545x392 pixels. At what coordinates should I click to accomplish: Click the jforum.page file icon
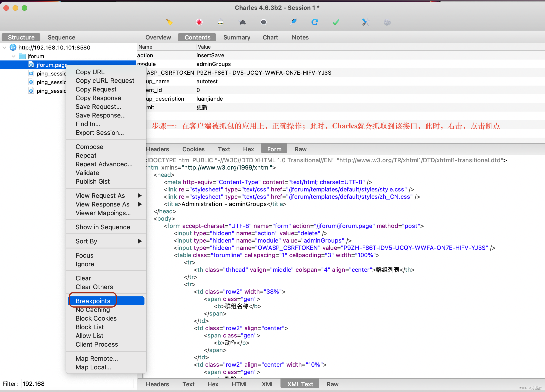click(31, 65)
